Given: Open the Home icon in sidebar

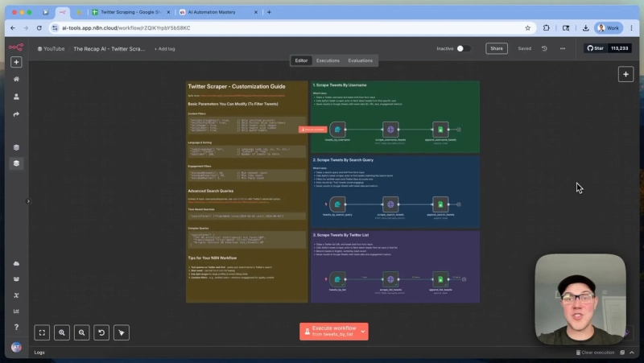Looking at the screenshot, I should click(x=16, y=79).
